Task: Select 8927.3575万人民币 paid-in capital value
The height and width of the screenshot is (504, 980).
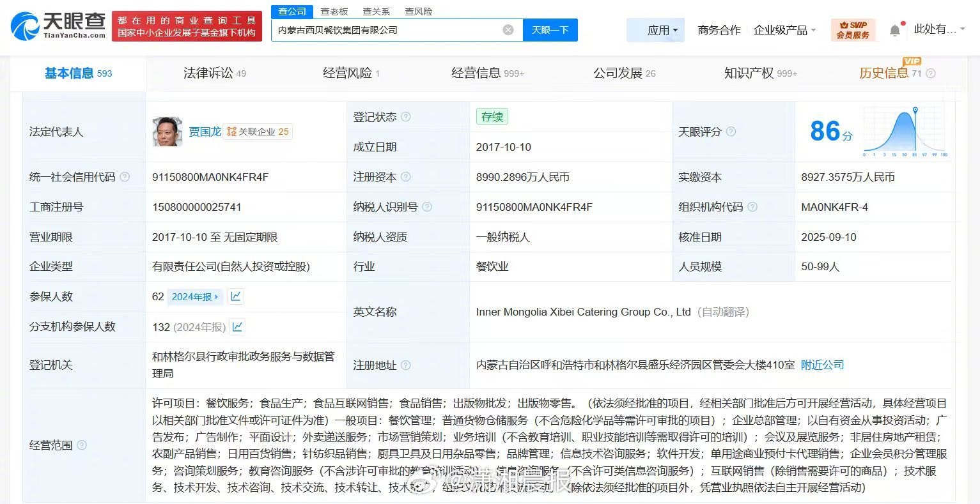Action: [848, 177]
